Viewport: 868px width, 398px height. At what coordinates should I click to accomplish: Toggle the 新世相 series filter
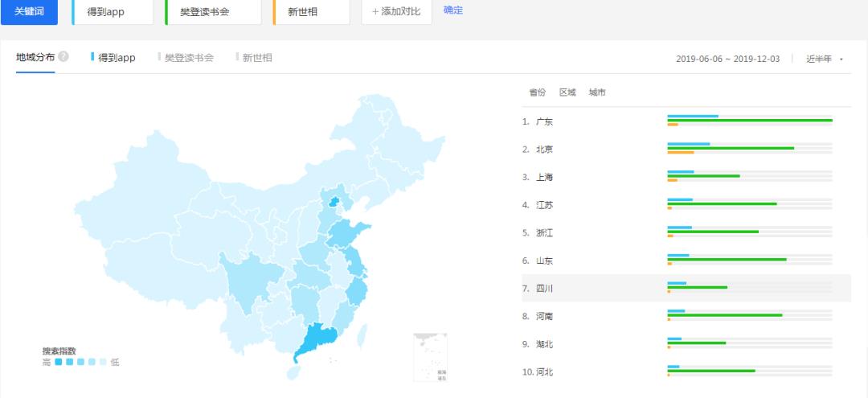coord(254,58)
